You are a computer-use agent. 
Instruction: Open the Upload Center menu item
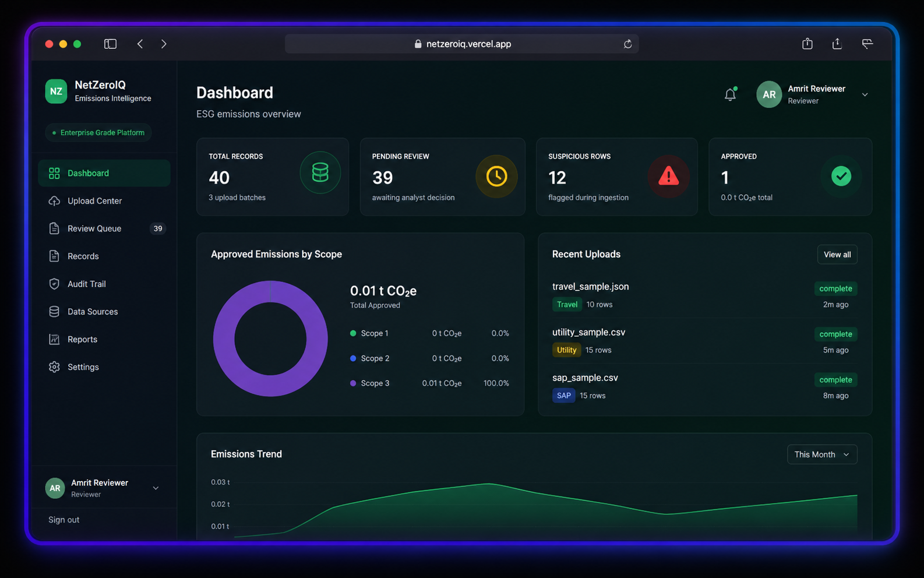click(104, 201)
